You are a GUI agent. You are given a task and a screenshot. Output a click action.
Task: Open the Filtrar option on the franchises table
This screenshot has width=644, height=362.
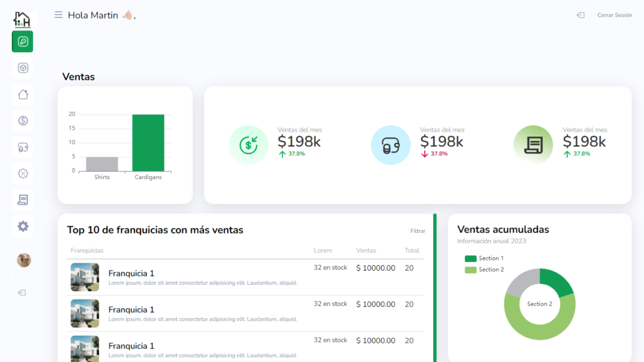(418, 231)
